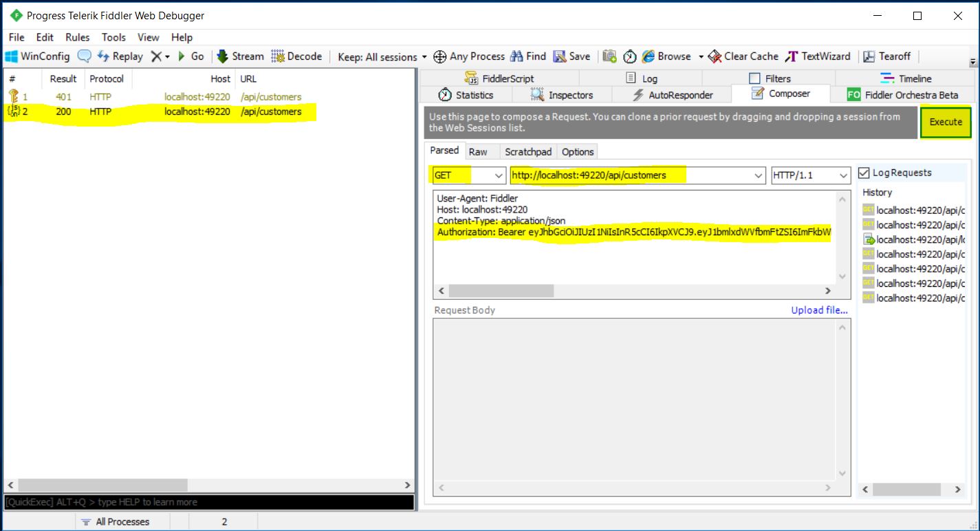Select the Parsed sub-tab
This screenshot has width=980, height=531.
click(x=444, y=151)
